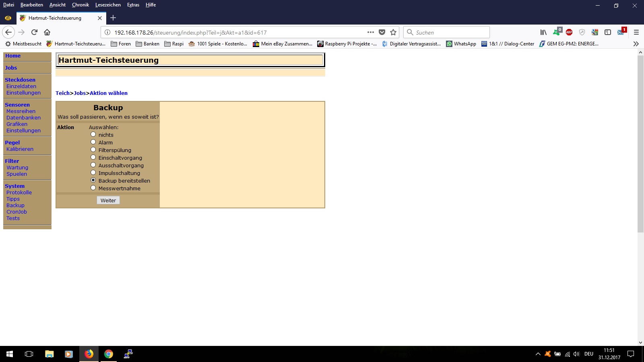
Task: Choose the 'Filterspülung' action
Action: point(93,150)
